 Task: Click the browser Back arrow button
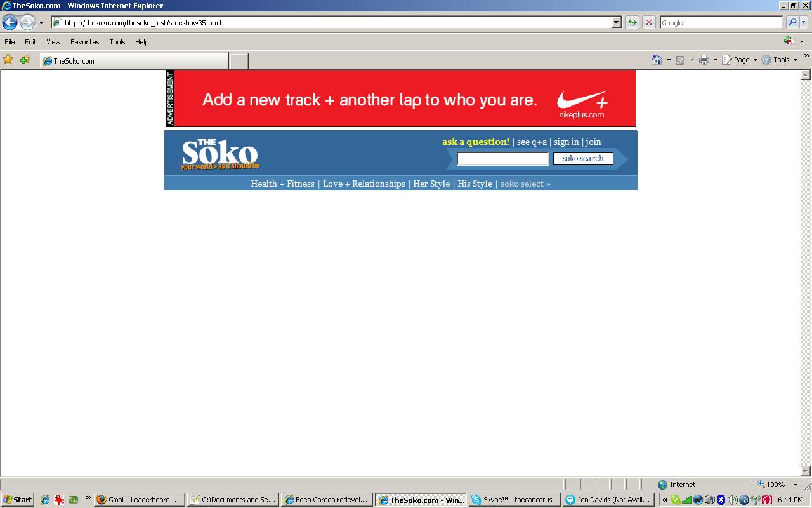10,23
